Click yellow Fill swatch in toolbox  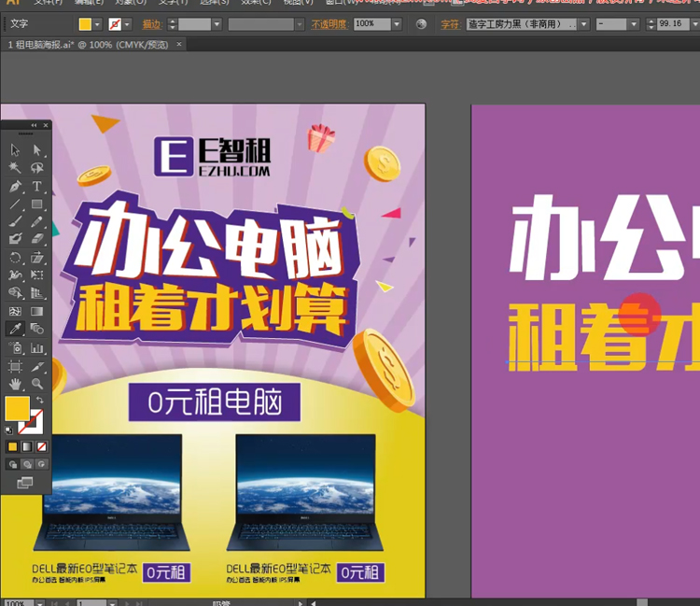point(18,408)
